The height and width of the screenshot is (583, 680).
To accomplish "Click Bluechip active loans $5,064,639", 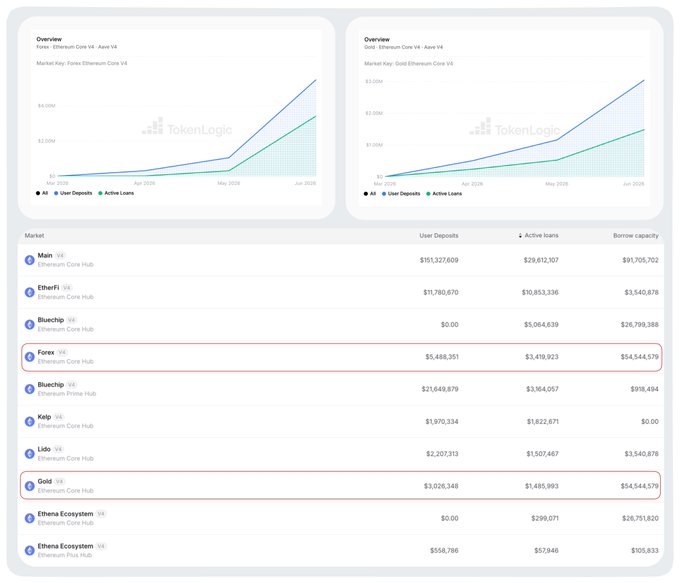I will [x=541, y=324].
